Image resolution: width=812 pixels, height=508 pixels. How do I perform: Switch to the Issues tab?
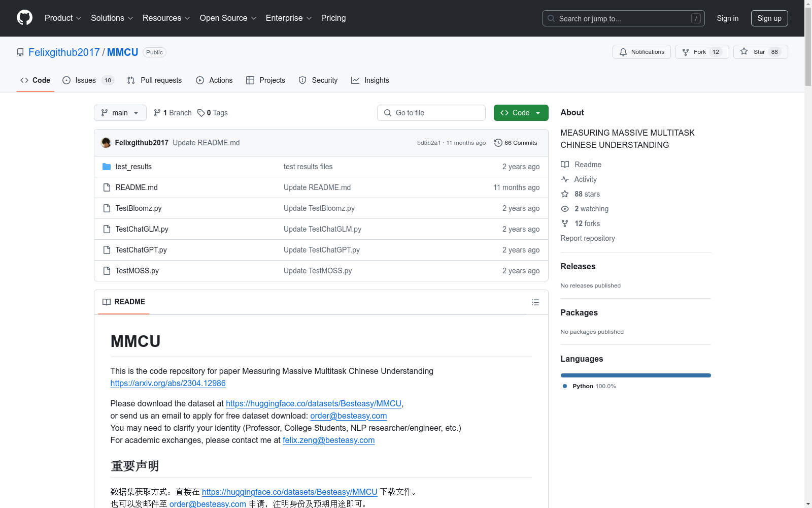88,80
